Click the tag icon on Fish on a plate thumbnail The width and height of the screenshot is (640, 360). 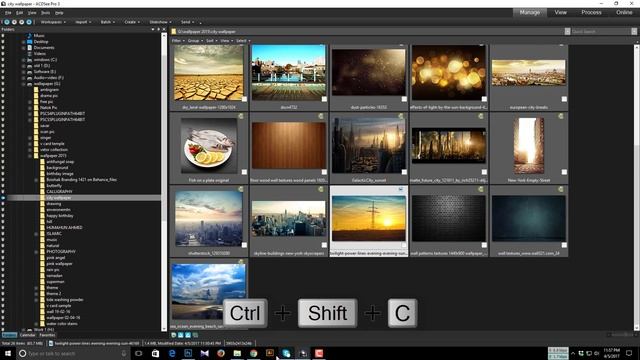(241, 116)
